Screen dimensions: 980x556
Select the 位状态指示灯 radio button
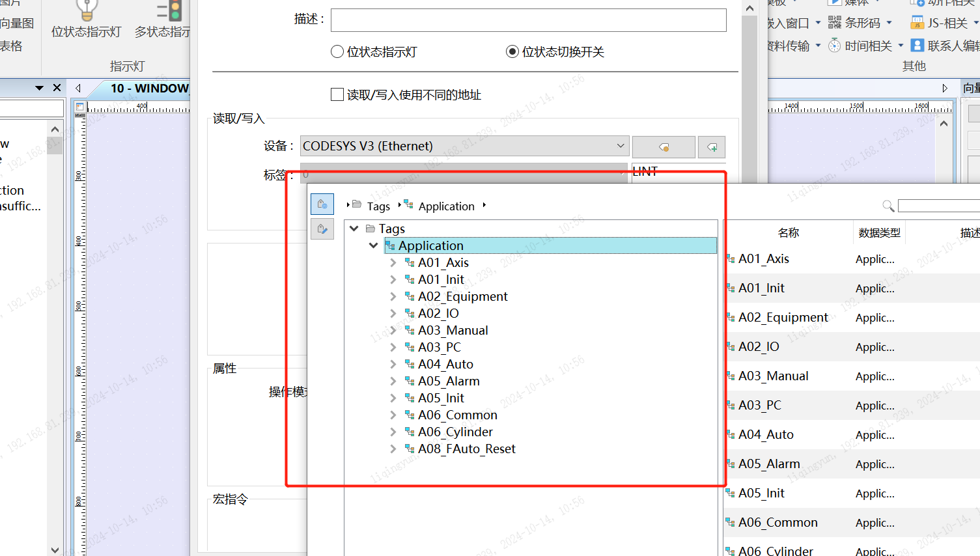(x=337, y=52)
